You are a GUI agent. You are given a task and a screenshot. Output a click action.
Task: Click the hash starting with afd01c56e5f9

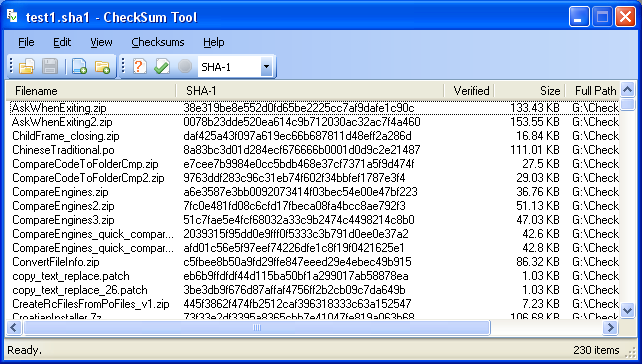(x=294, y=248)
